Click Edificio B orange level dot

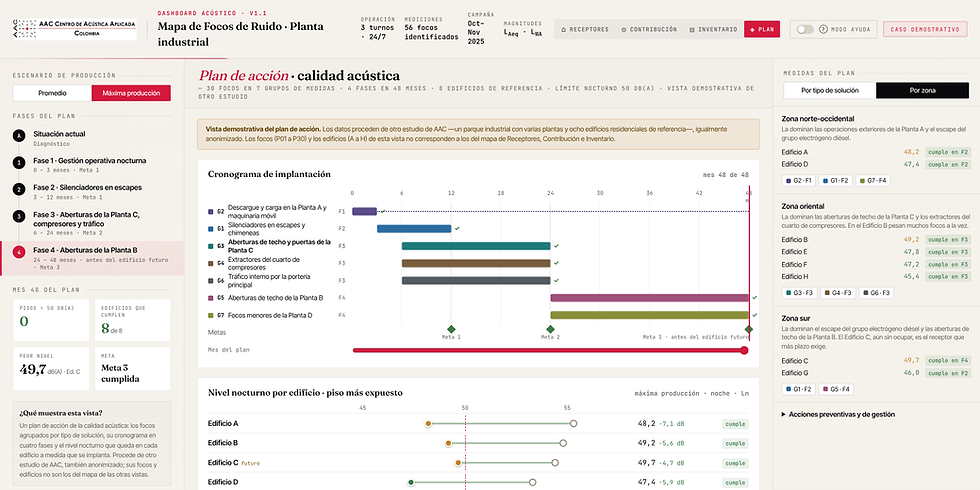(x=448, y=443)
